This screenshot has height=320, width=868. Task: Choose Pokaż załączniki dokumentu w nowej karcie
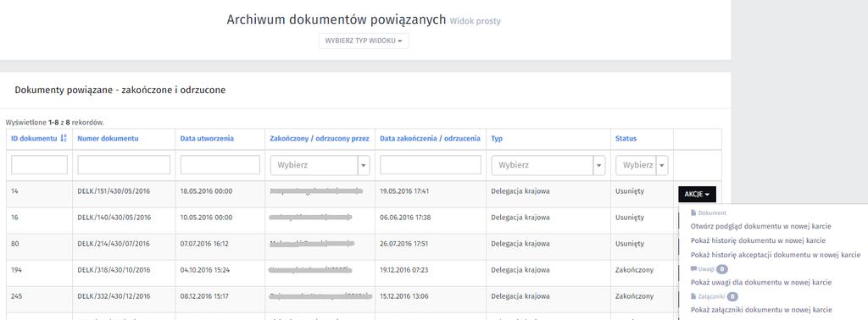(761, 310)
